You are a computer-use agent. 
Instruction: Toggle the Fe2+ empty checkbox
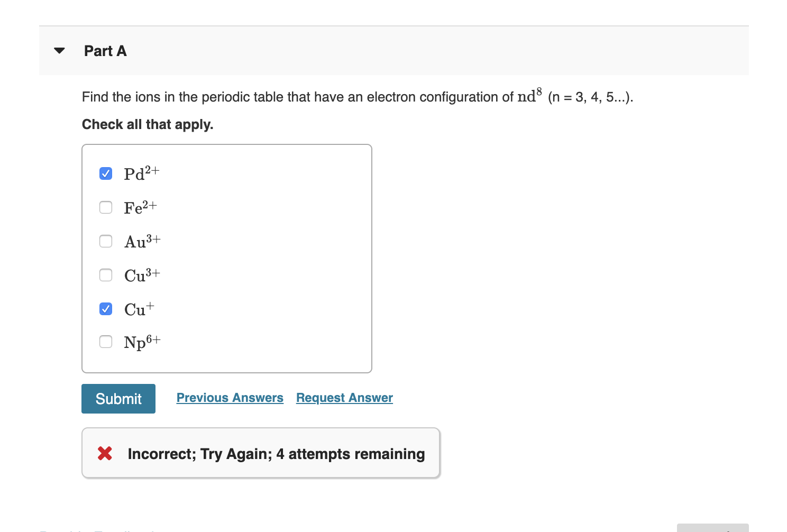coord(106,207)
